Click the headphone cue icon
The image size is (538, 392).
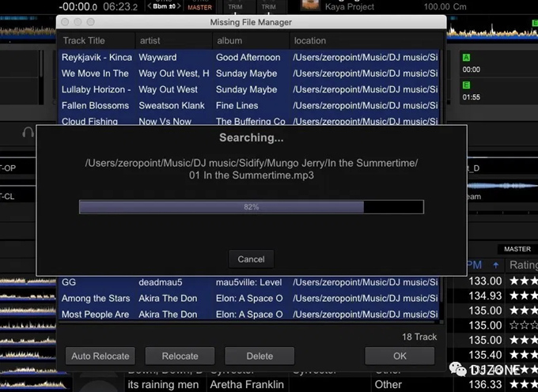coord(28,132)
